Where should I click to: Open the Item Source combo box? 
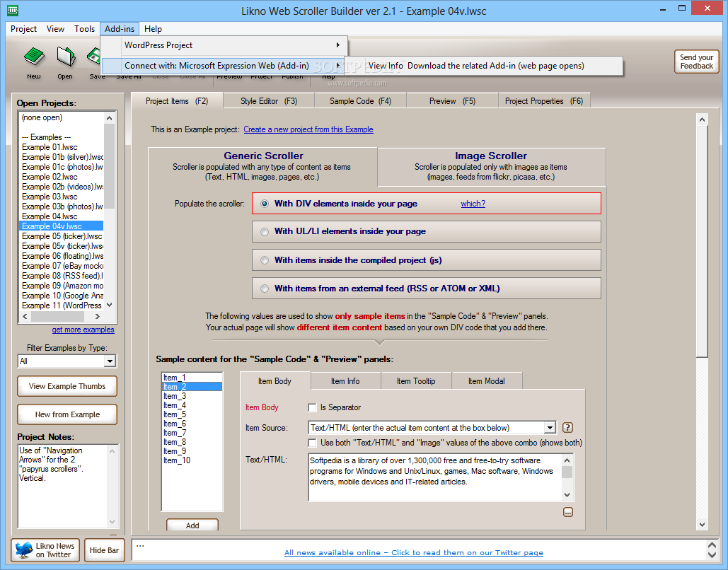click(x=550, y=427)
